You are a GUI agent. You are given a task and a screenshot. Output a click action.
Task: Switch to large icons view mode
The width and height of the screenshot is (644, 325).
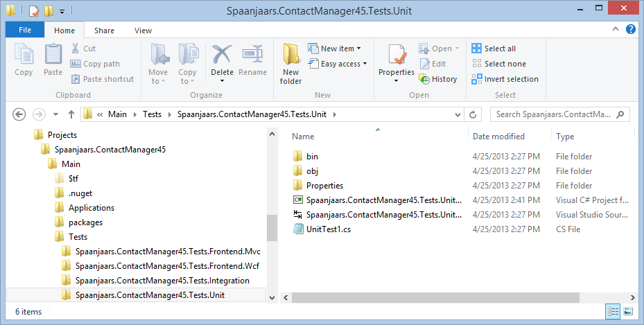(628, 312)
